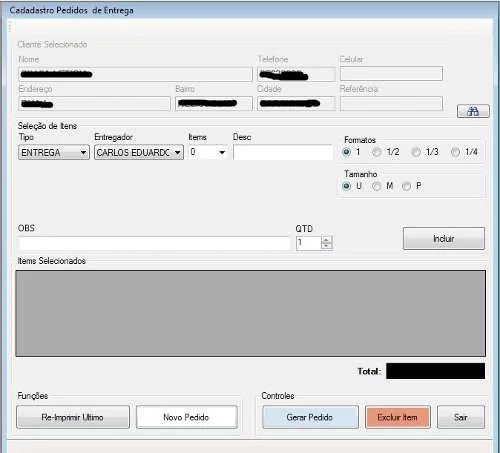The height and width of the screenshot is (453, 500).
Task: Focus the Desc input field
Action: (283, 152)
